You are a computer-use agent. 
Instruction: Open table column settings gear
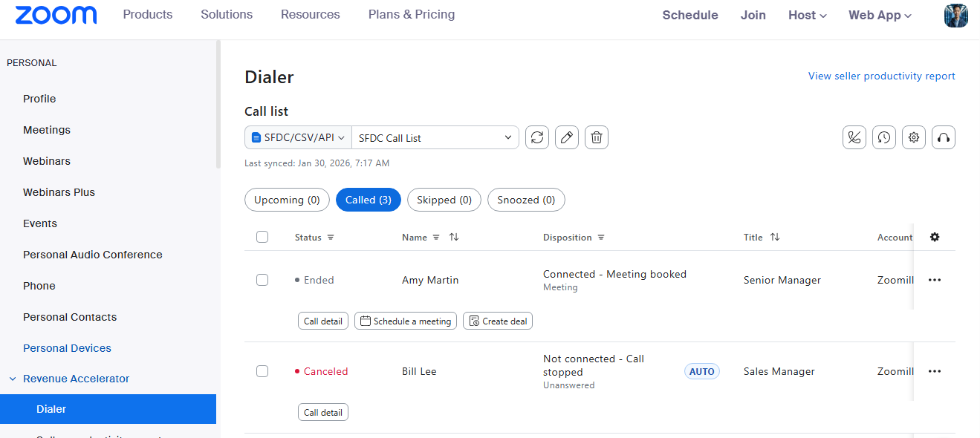tap(935, 237)
